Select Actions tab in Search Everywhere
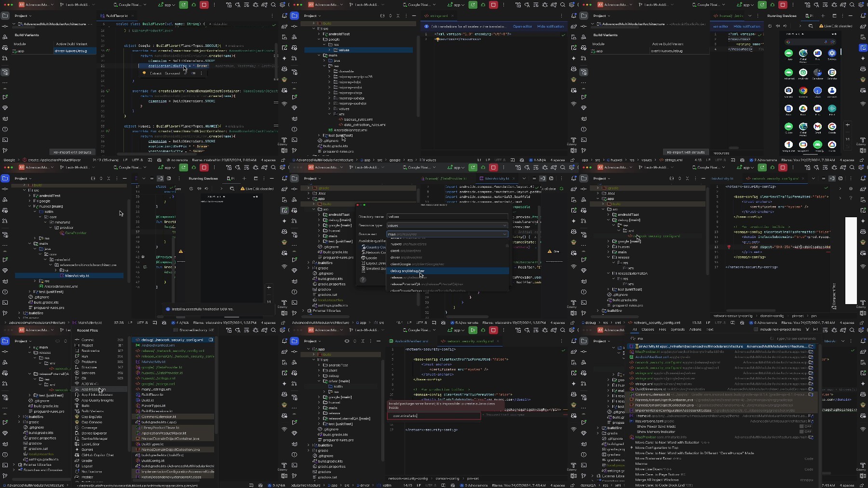The width and height of the screenshot is (868, 488). click(695, 330)
